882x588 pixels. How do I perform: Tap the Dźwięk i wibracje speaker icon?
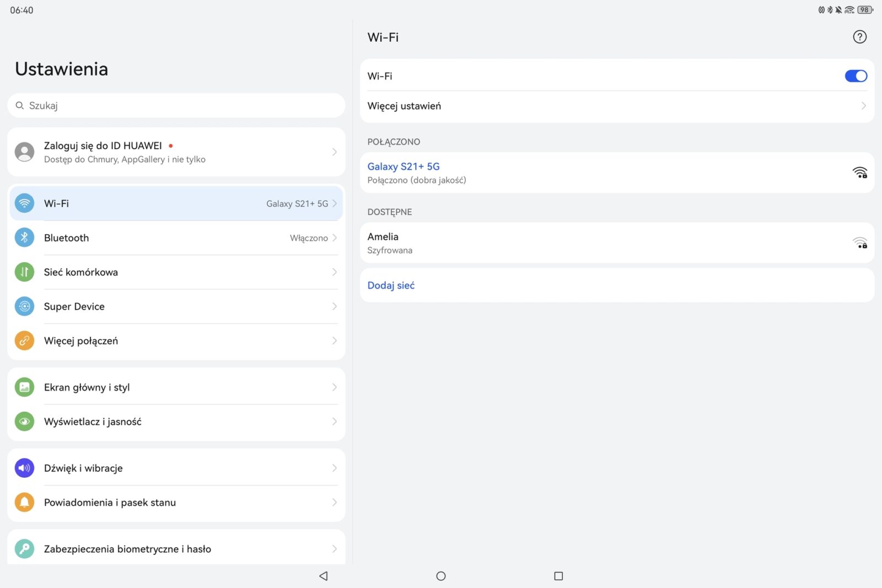(24, 468)
